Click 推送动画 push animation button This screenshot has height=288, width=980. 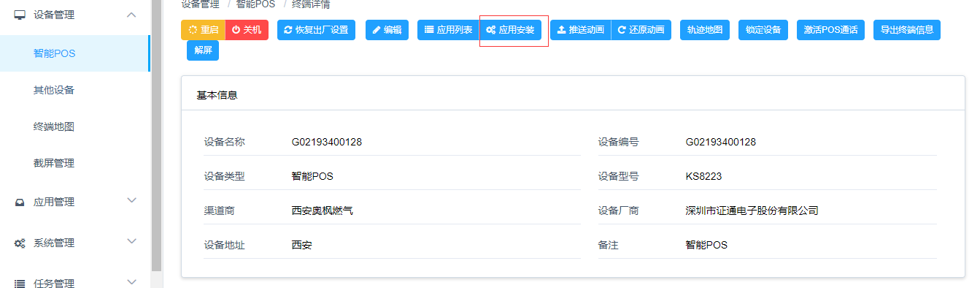(581, 30)
